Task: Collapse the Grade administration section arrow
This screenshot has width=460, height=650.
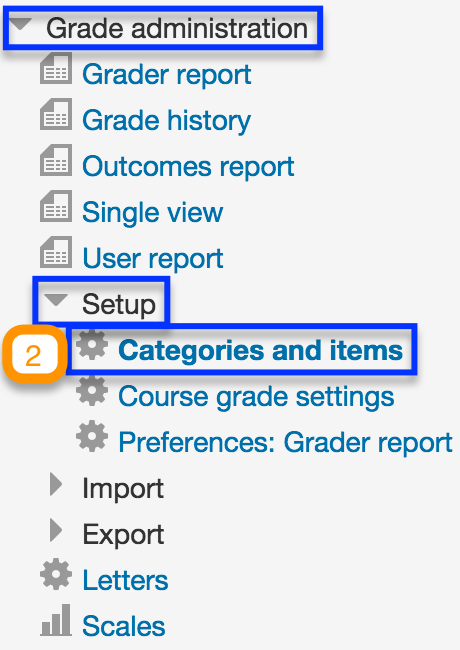Action: coord(21,24)
